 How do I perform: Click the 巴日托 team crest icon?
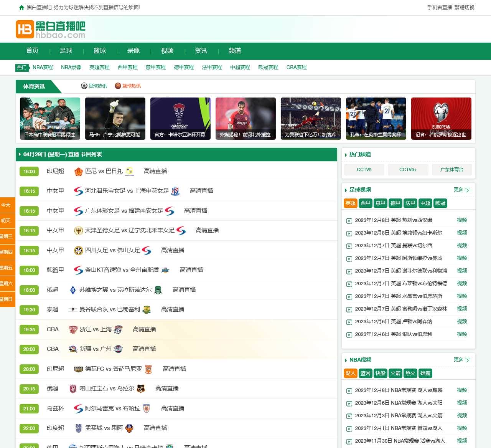[130, 171]
